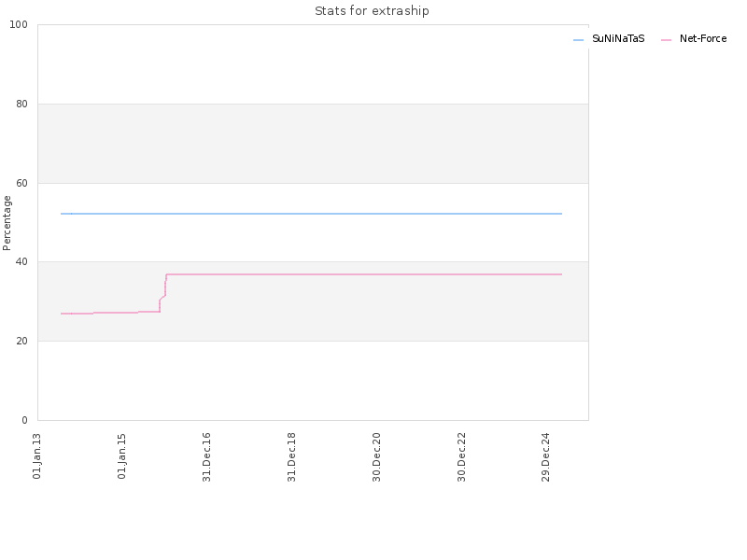Click the 29.Dec.24 x-axis label
This screenshot has width=747, height=560.
click(x=546, y=457)
